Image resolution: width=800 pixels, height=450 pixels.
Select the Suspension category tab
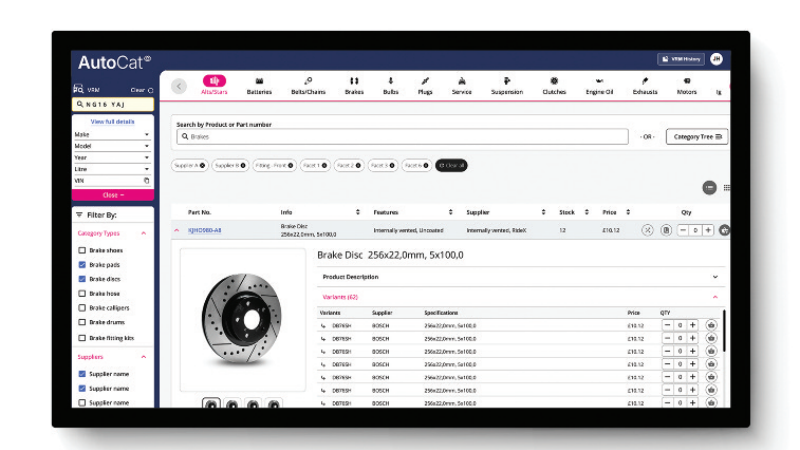coord(507,86)
